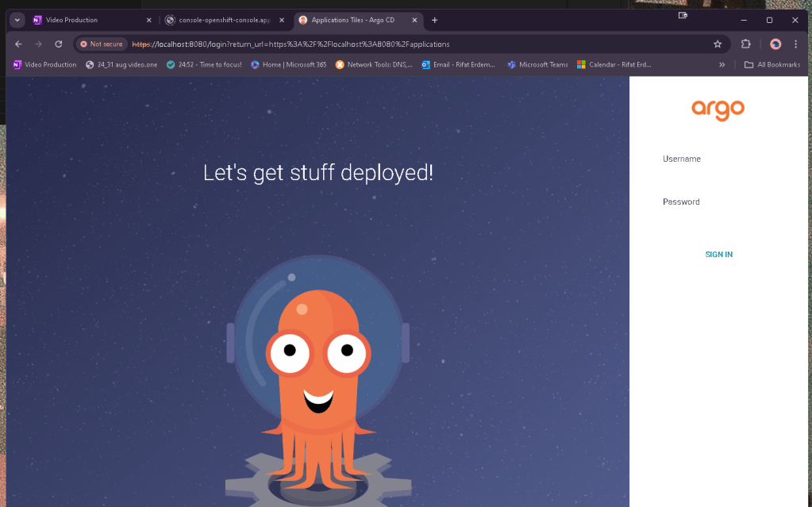The image size is (812, 507).
Task: Open the Chrome three-dot menu
Action: click(x=796, y=44)
